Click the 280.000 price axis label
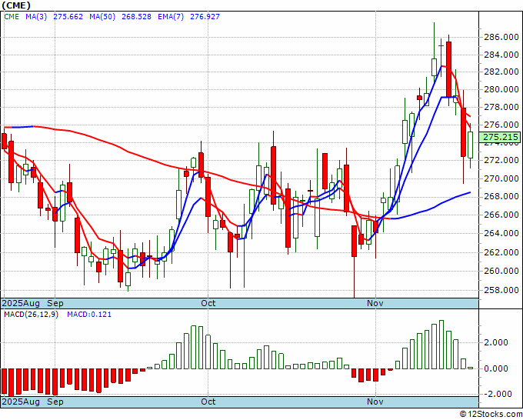This screenshot has width=523, height=420. [x=501, y=89]
